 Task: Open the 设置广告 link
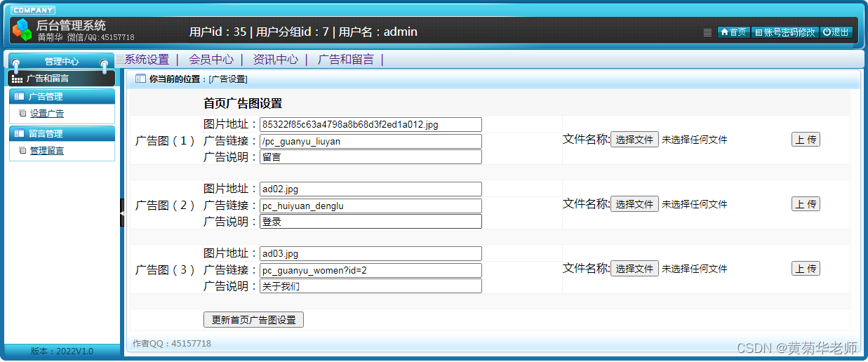47,114
